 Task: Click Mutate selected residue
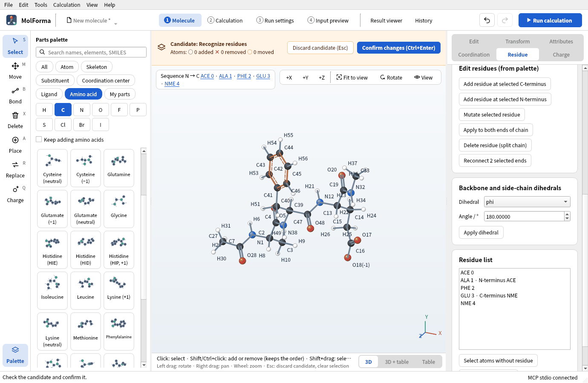[492, 114]
